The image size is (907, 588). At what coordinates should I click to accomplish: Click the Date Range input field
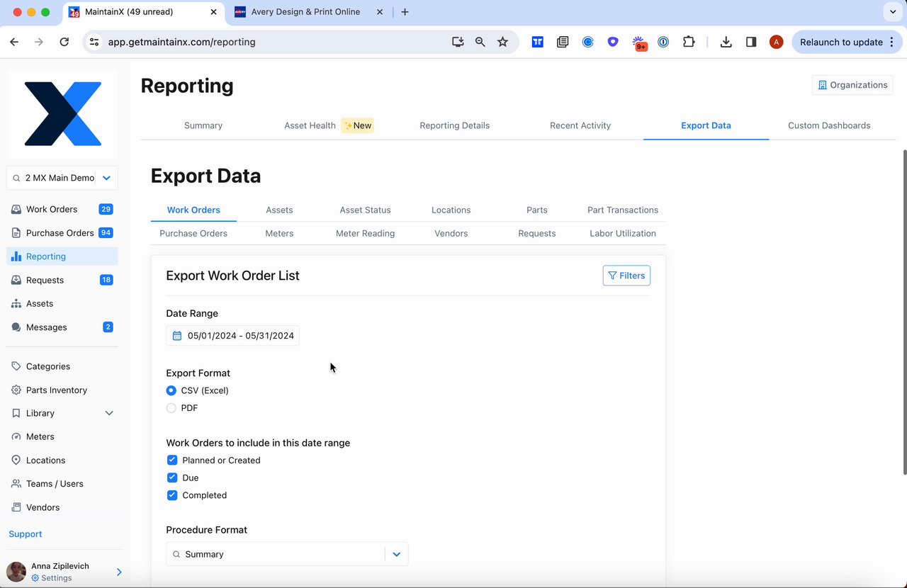click(x=232, y=336)
